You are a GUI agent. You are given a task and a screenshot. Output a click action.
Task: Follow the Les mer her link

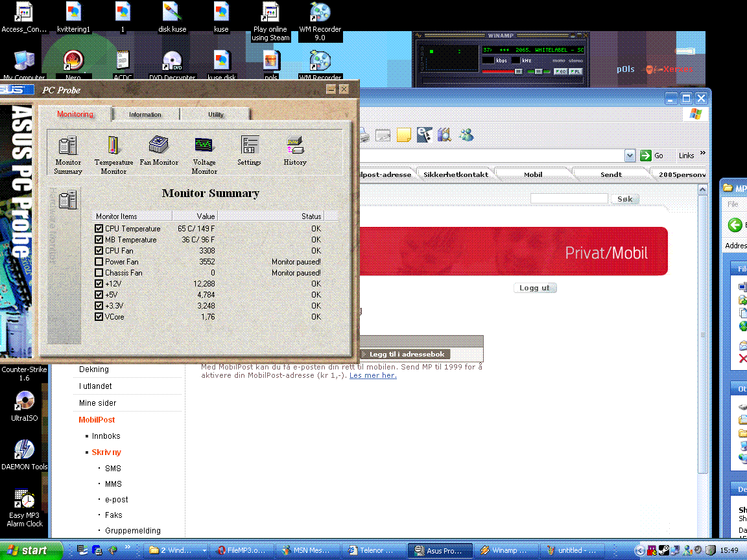coord(373,375)
